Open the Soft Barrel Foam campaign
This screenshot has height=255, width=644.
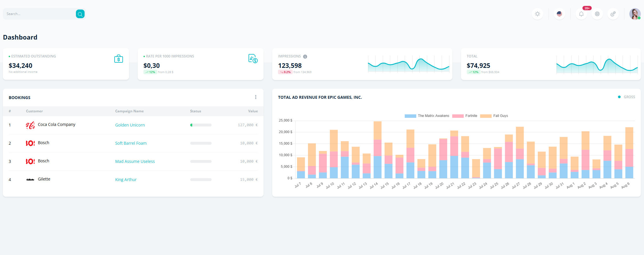pos(131,143)
